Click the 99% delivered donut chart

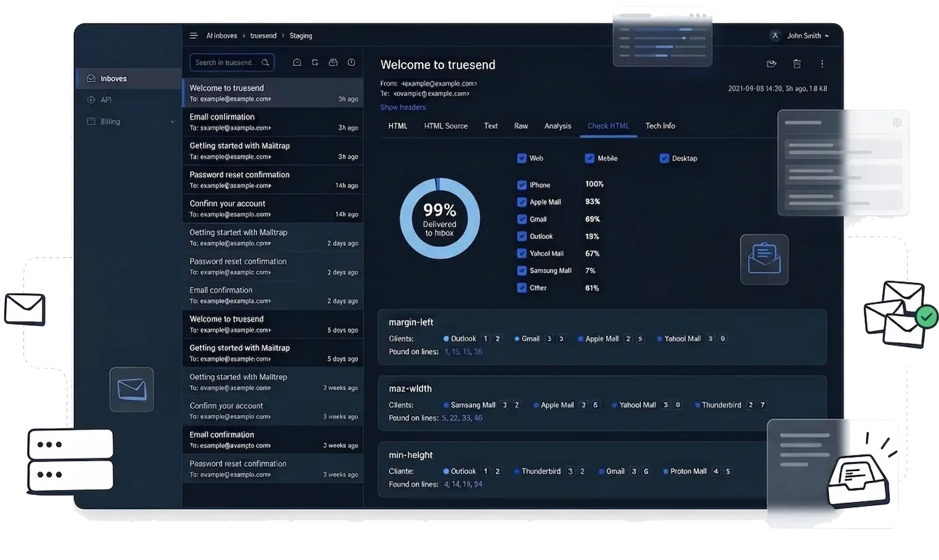coord(439,218)
